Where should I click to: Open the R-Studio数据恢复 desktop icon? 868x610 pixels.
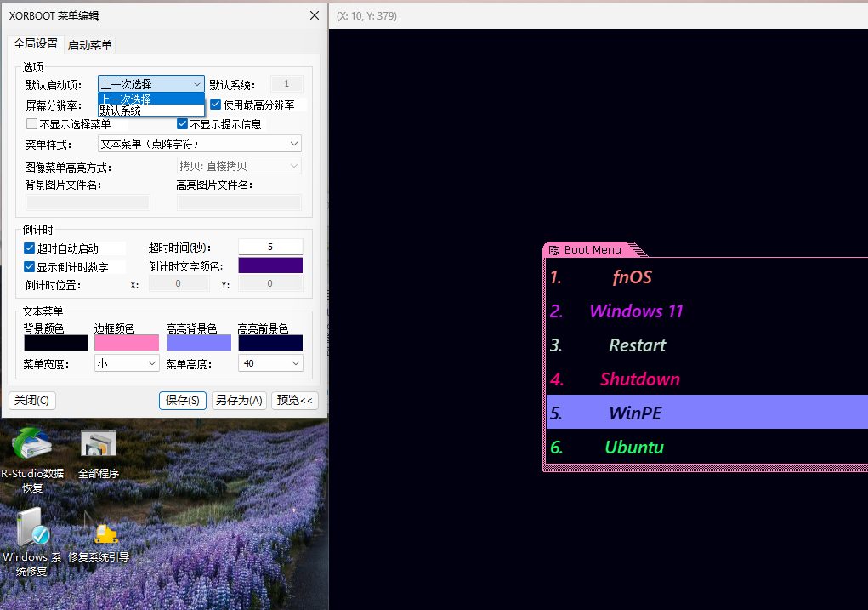pos(32,460)
